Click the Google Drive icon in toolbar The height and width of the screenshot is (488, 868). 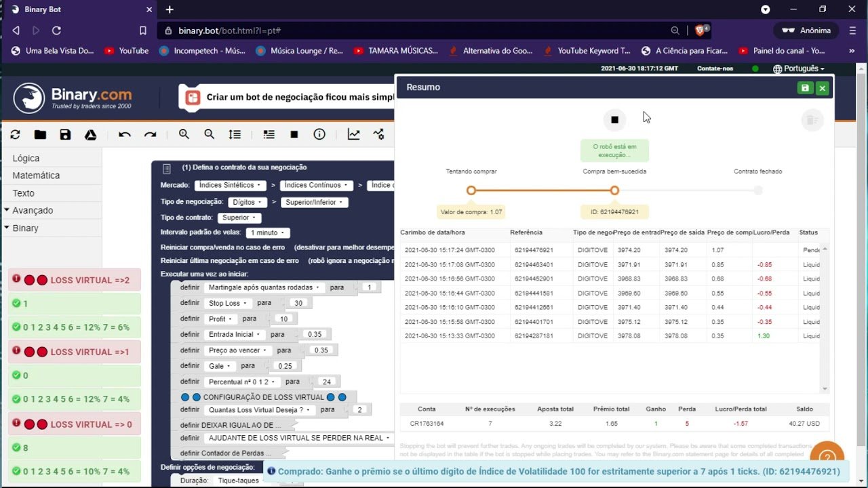90,135
